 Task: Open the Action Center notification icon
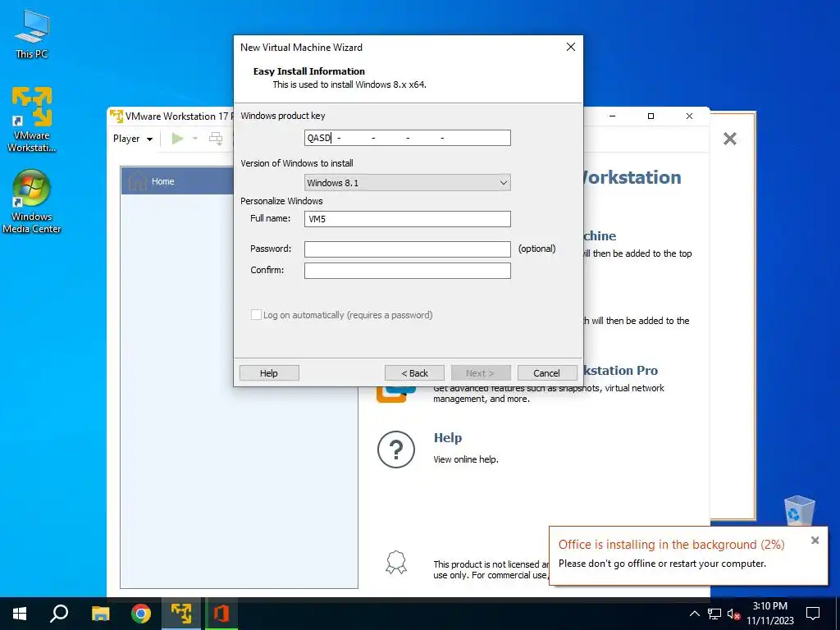[813, 614]
